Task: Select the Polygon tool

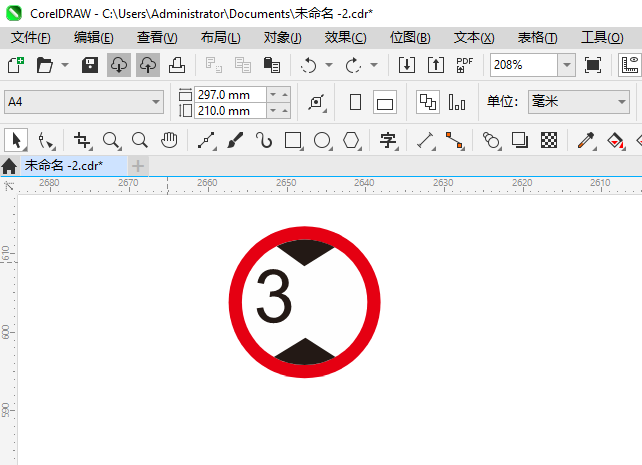Action: point(351,140)
